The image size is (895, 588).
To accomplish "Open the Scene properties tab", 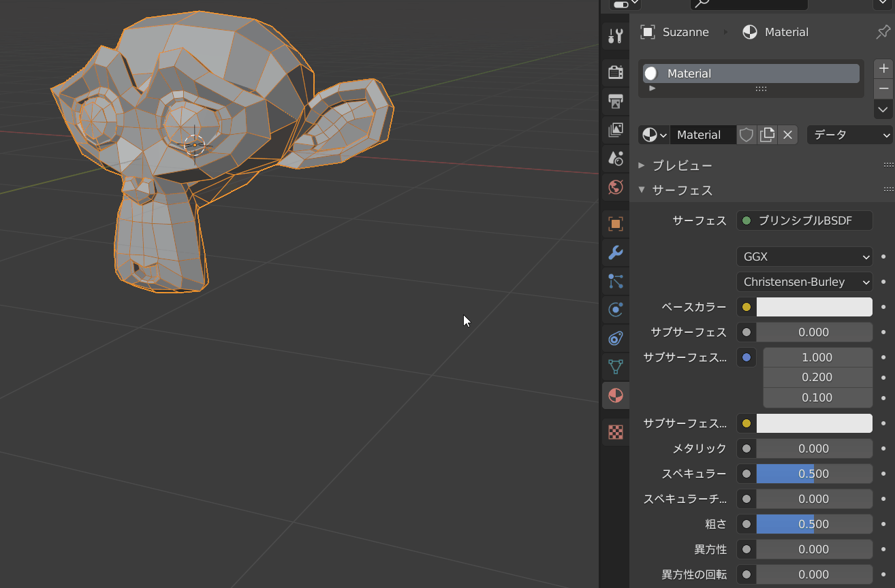I will 616,159.
